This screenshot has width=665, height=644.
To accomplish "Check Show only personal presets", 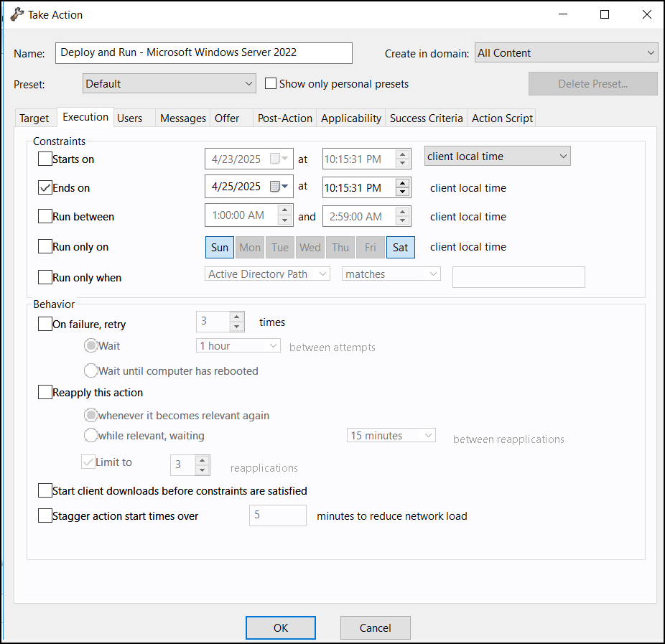I will pyautogui.click(x=270, y=83).
